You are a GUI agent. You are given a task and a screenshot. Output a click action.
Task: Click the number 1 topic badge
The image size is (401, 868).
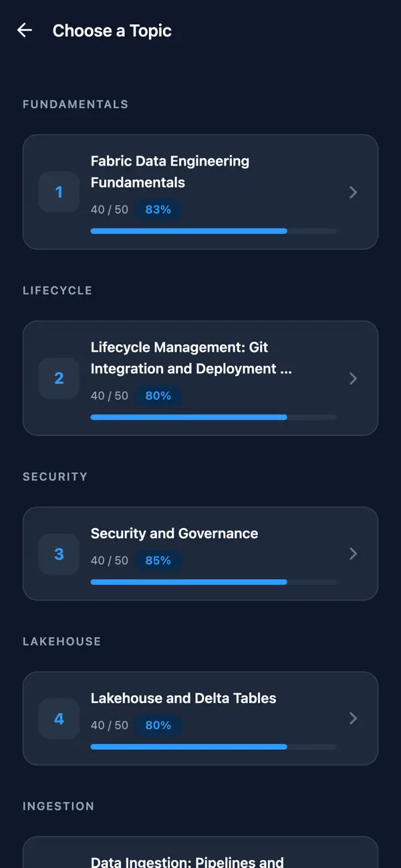point(59,192)
